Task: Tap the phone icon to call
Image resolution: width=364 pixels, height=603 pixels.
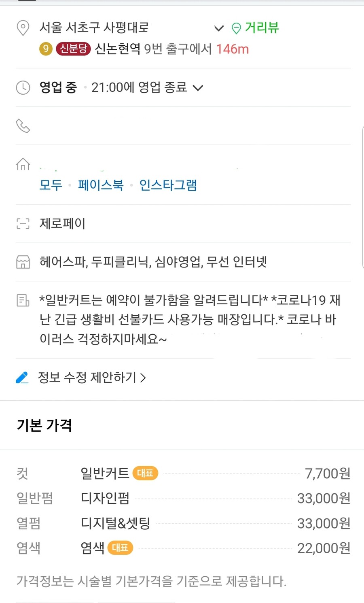Action: pos(23,126)
